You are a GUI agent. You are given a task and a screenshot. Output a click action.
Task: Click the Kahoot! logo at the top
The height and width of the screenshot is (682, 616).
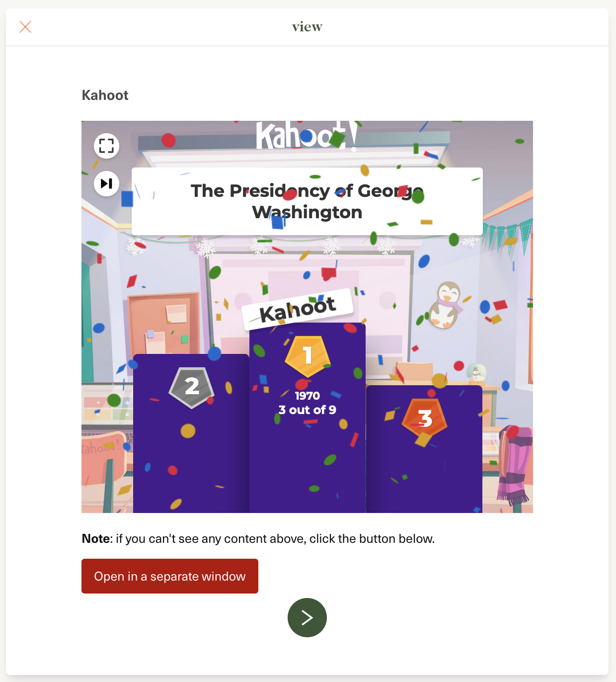tap(307, 135)
